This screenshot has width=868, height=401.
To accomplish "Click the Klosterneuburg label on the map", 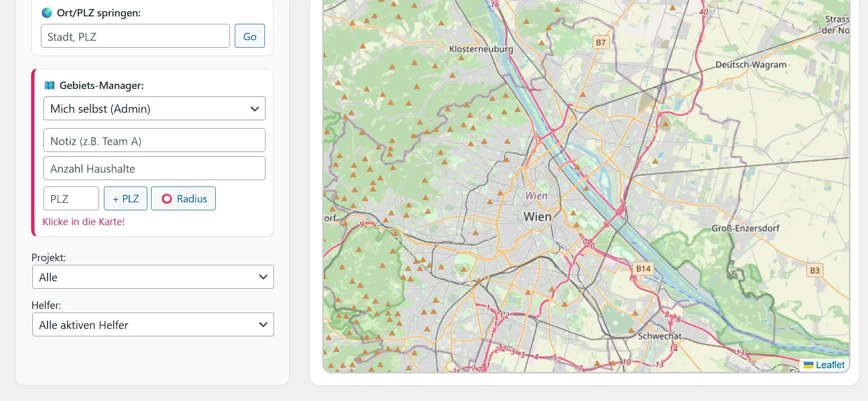I will point(481,49).
